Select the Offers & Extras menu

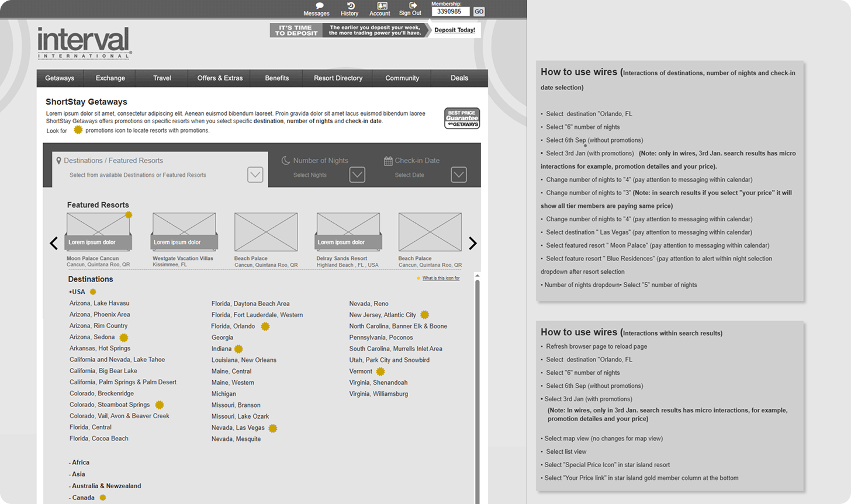[x=220, y=78]
